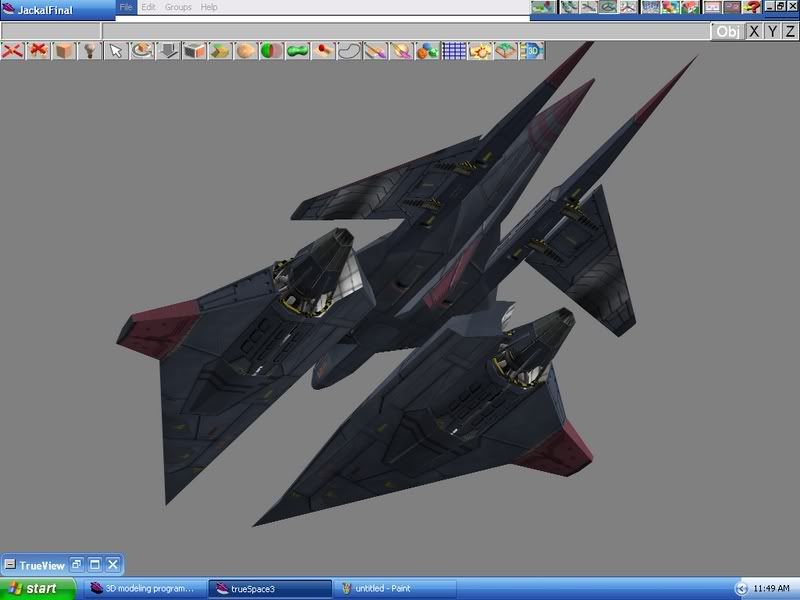Select the tan egg-shaped deform tool
Image resolution: width=800 pixels, height=600 pixels.
pos(246,51)
